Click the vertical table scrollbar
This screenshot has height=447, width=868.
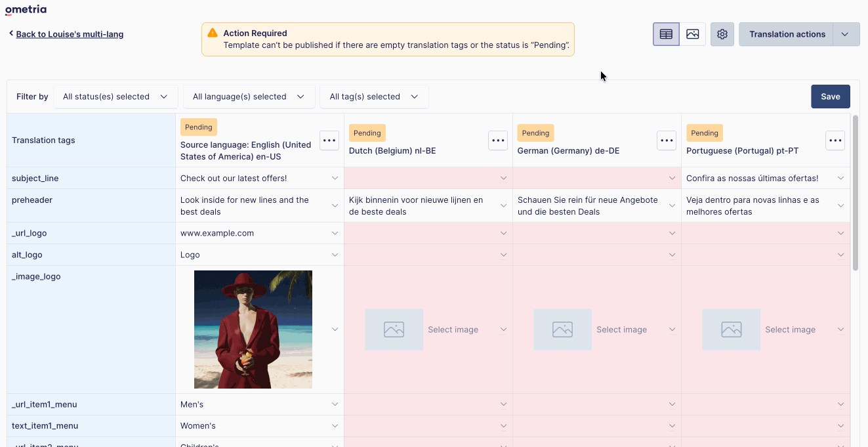855,192
